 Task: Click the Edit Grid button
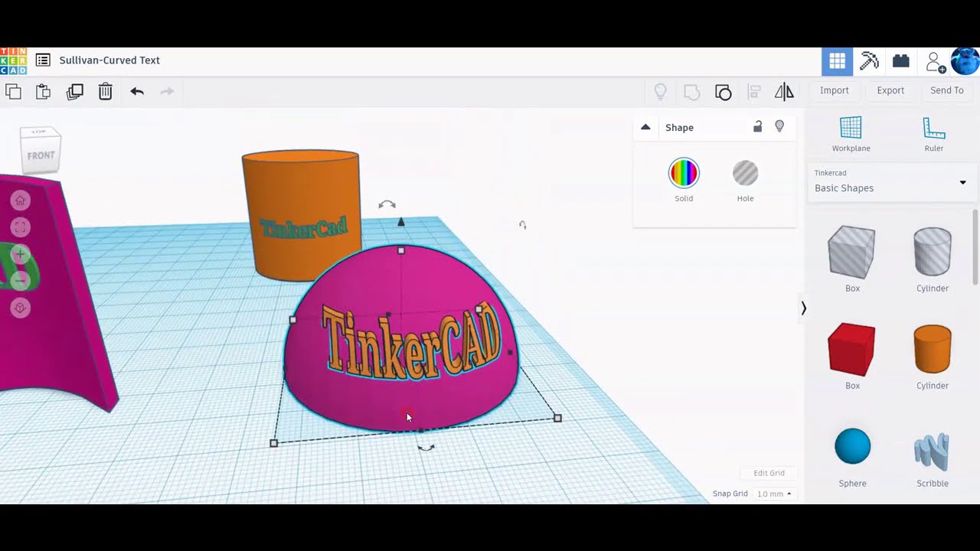pos(769,473)
